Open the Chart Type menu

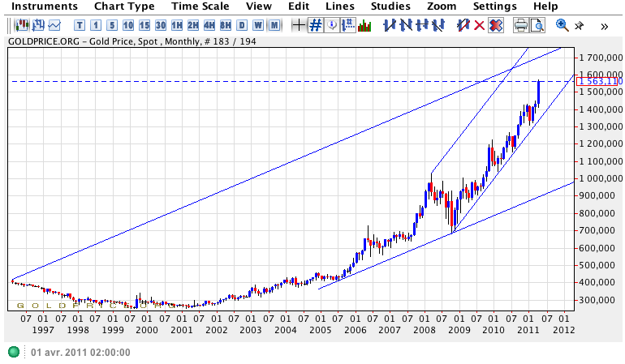124,6
